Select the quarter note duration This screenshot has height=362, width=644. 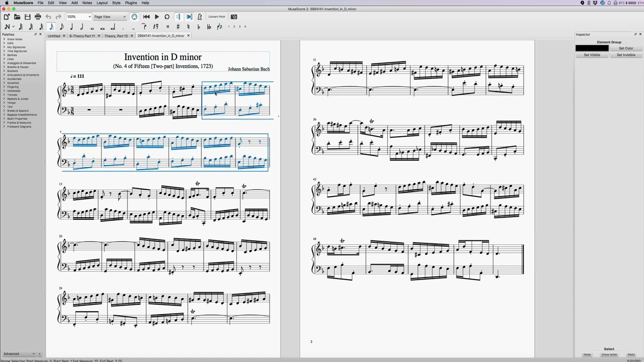[71, 27]
